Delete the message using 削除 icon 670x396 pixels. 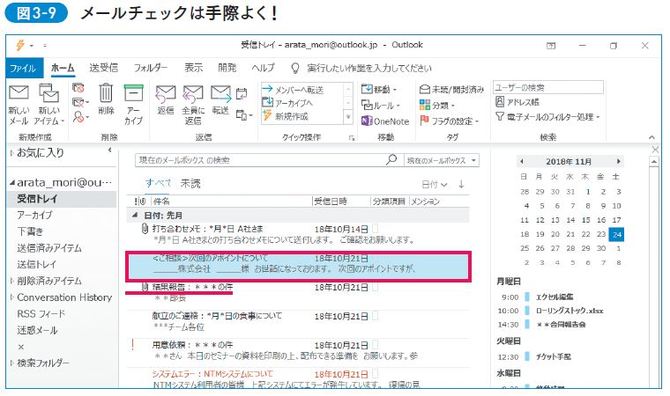106,99
